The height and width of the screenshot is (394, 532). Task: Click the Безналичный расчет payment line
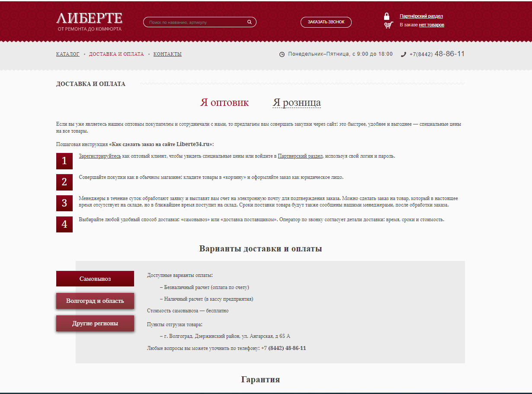[205, 287]
